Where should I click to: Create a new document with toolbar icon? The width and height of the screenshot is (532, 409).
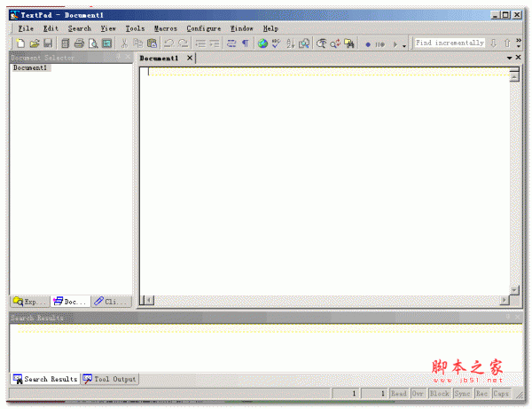tap(20, 43)
